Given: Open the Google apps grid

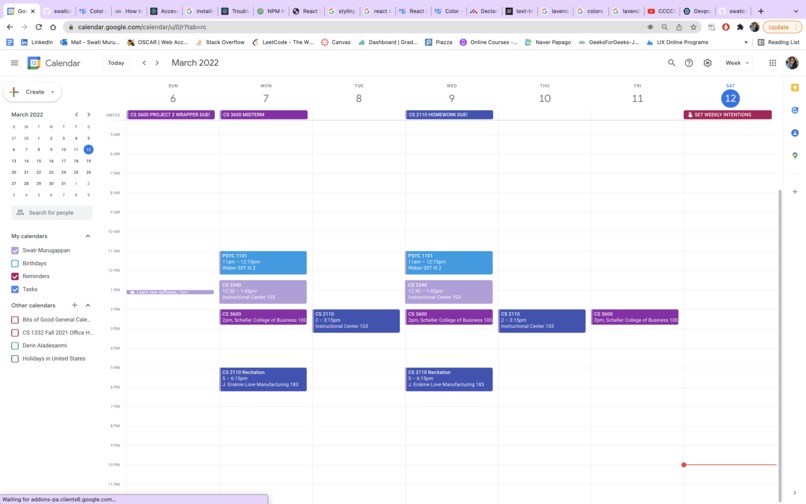Looking at the screenshot, I should [x=773, y=63].
